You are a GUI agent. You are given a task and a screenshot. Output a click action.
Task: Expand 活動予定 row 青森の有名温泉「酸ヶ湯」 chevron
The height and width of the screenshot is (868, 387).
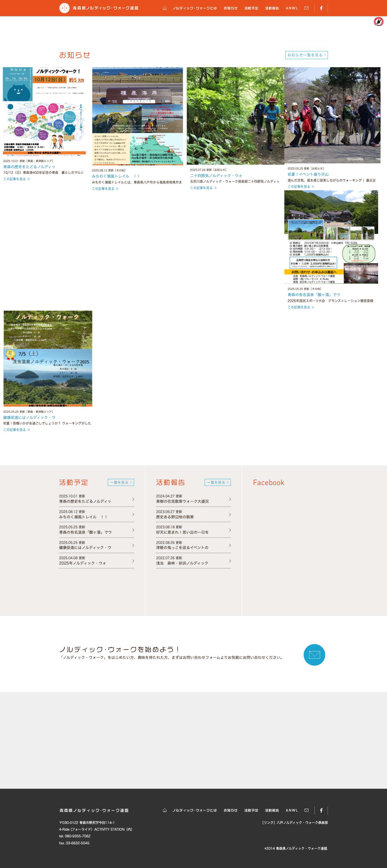[x=133, y=530]
